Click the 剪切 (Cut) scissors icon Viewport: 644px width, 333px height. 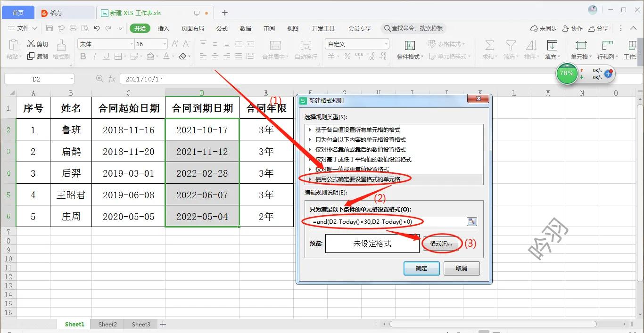(31, 44)
